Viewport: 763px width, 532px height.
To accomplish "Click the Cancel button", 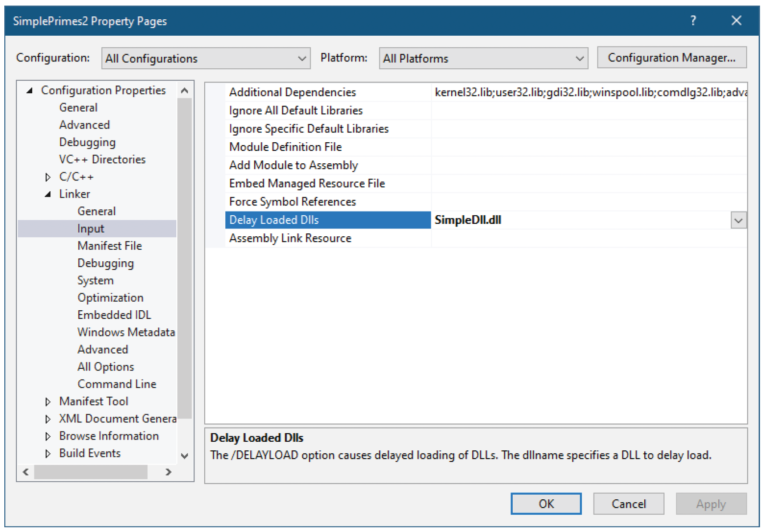I will pos(629,504).
